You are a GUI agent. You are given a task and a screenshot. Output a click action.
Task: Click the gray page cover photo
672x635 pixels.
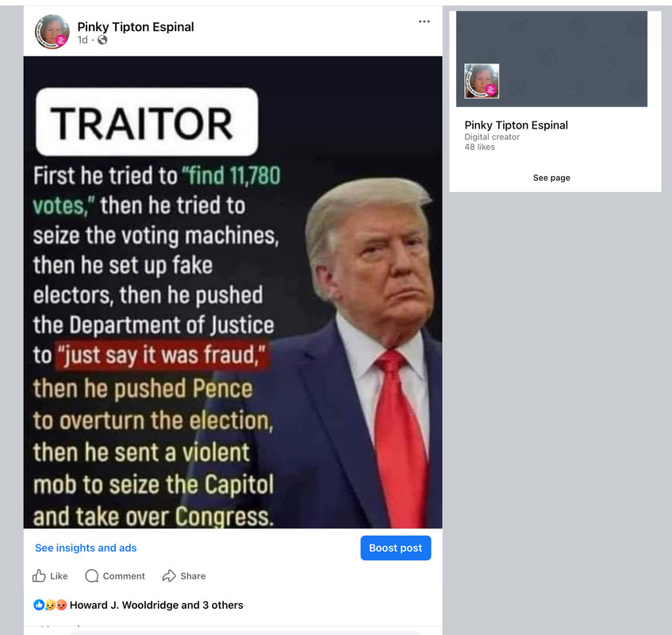point(551,59)
